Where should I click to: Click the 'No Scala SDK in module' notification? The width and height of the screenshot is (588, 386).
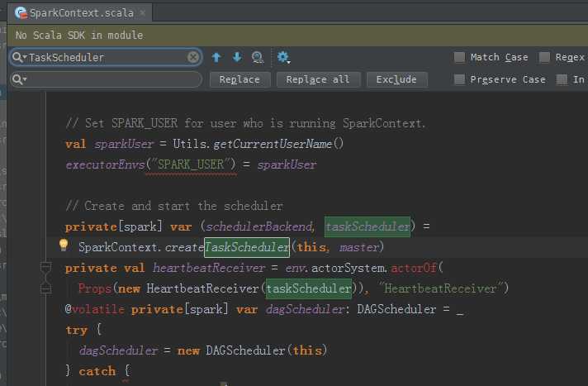coord(79,36)
